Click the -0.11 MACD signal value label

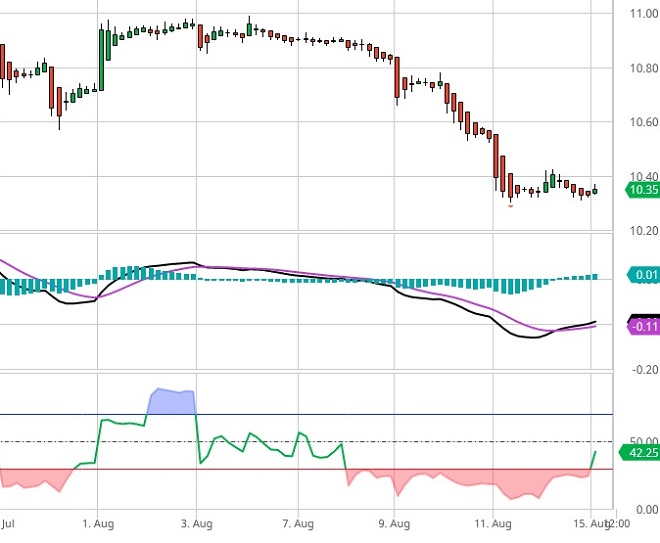pyautogui.click(x=644, y=327)
